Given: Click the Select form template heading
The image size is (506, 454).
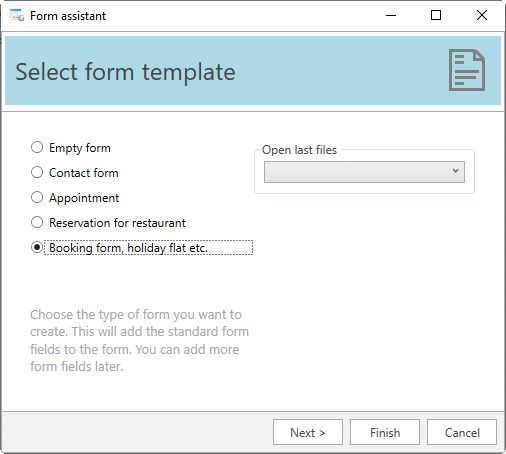Looking at the screenshot, I should 125,72.
